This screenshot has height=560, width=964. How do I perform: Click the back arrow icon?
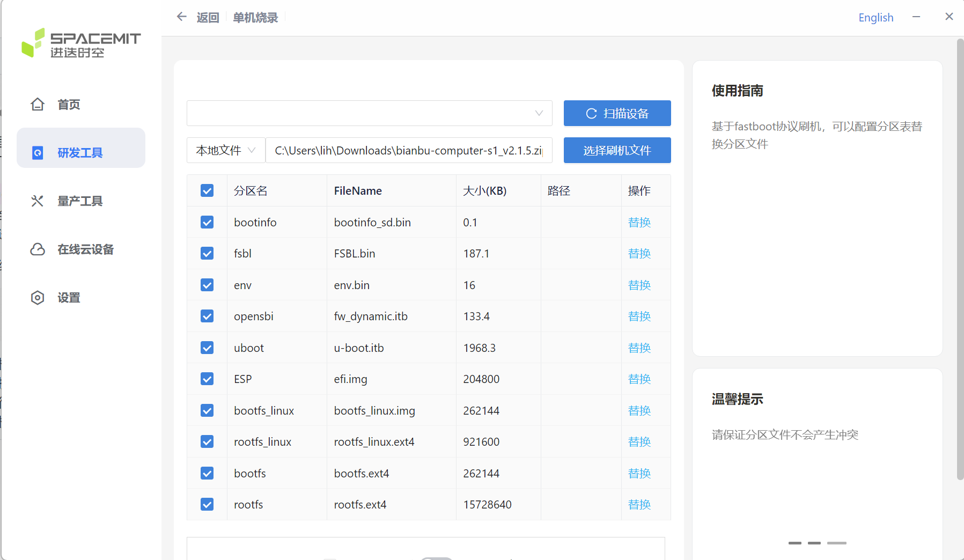[x=182, y=17]
